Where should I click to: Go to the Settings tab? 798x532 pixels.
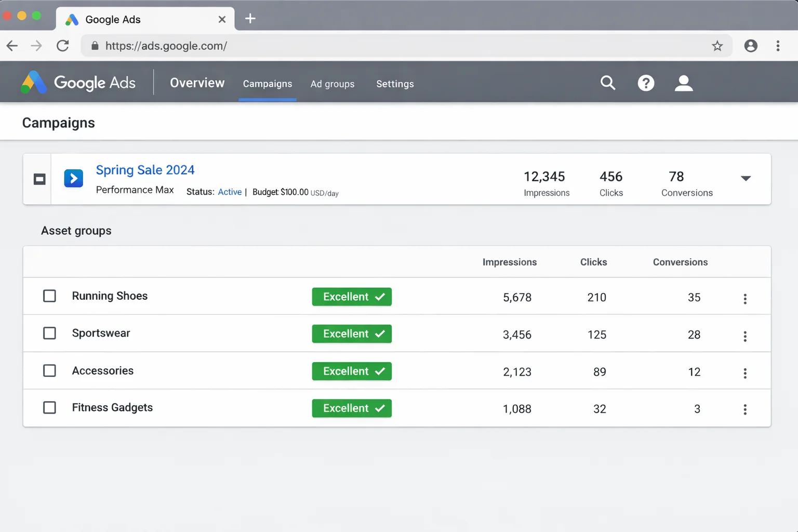[x=395, y=84]
